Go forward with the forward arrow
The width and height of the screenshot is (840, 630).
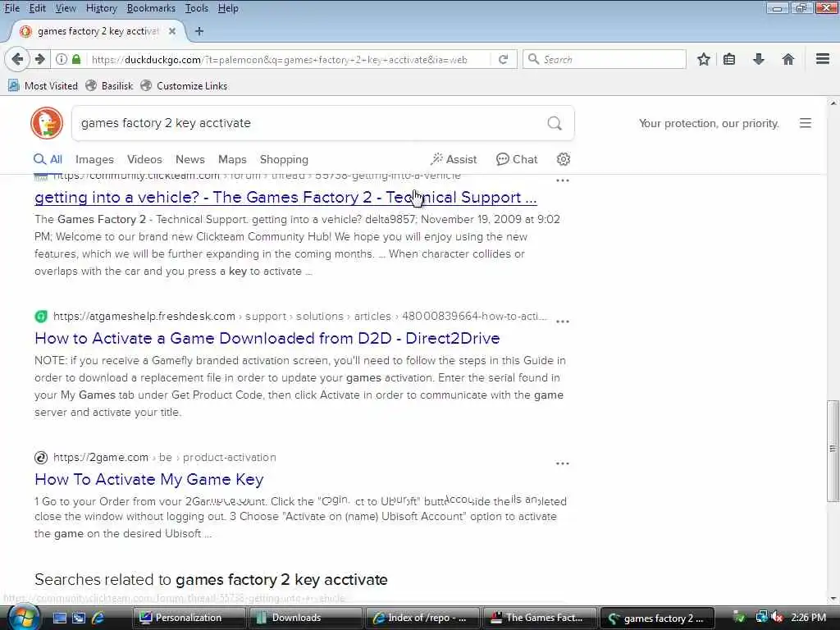[x=39, y=59]
